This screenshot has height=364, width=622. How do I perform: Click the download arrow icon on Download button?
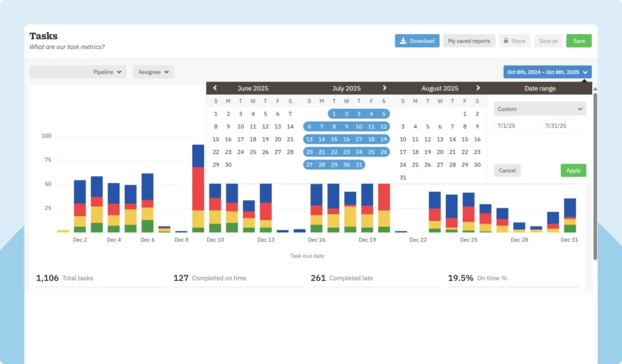click(402, 41)
